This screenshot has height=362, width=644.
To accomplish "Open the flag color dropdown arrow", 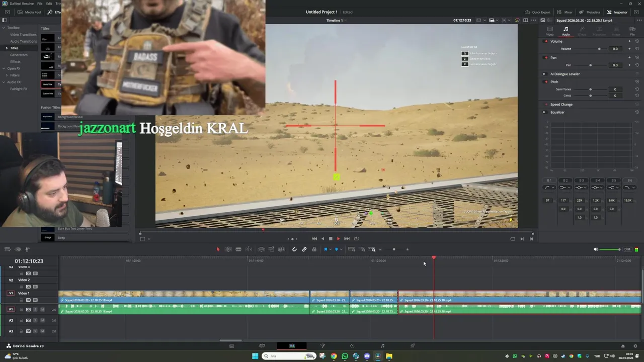I will [x=330, y=249].
